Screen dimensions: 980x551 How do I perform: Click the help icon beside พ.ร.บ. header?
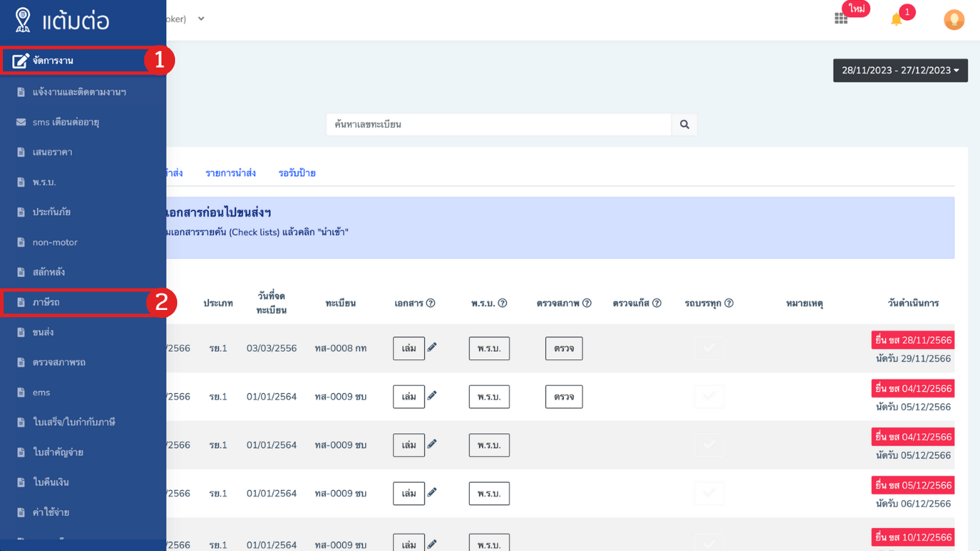click(502, 303)
